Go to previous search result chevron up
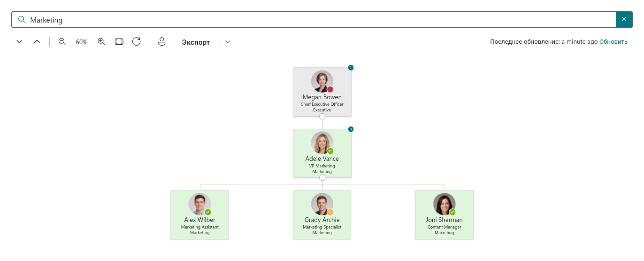The image size is (644, 261). 37,42
